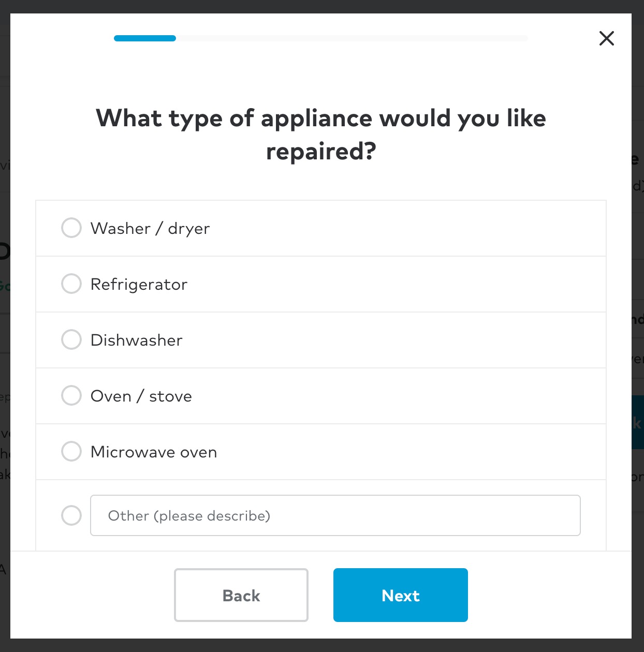Screen dimensions: 644x652
Task: Click the Other (please describe) text field
Action: click(335, 515)
